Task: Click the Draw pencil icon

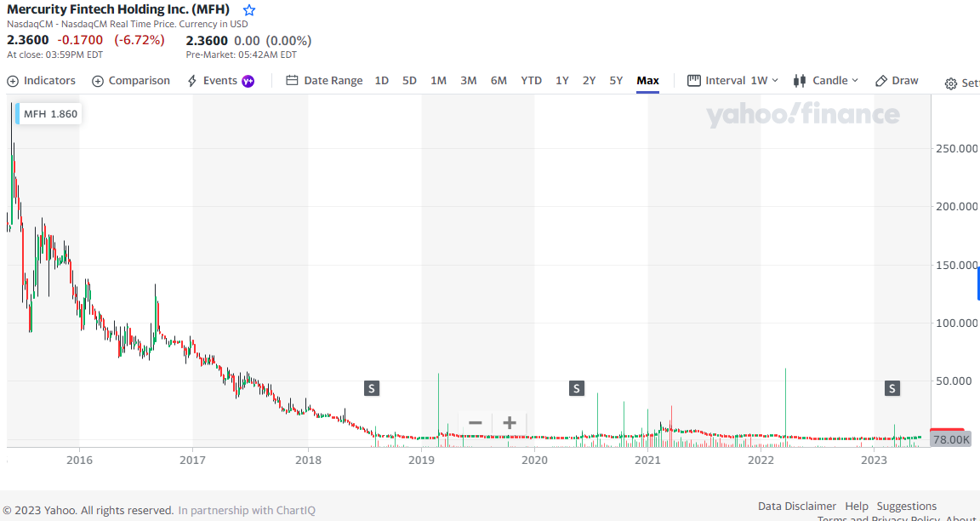Action: pos(881,81)
